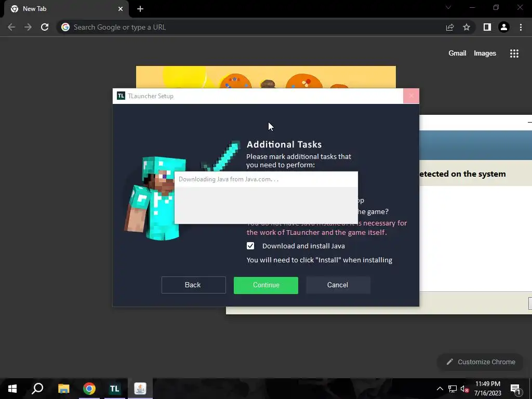Open notification center icon
The image size is (532, 399).
515,389
